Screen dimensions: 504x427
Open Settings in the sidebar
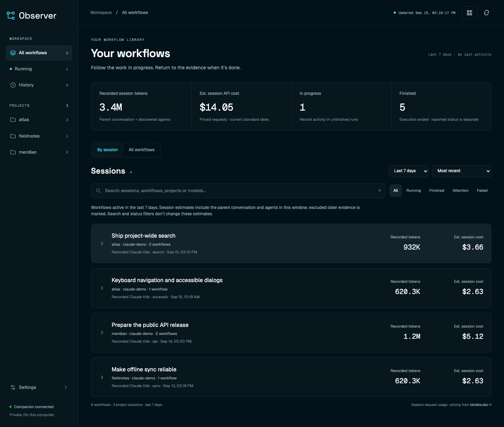tap(39, 387)
